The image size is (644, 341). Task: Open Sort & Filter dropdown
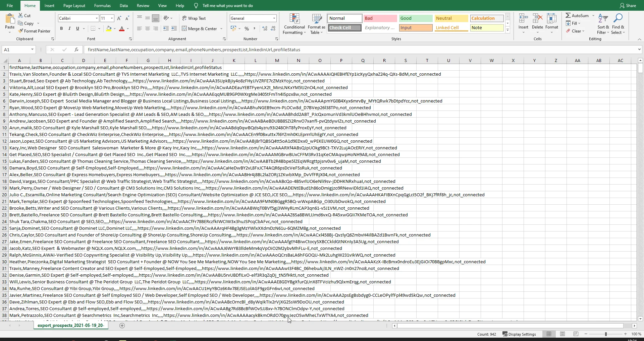603,24
